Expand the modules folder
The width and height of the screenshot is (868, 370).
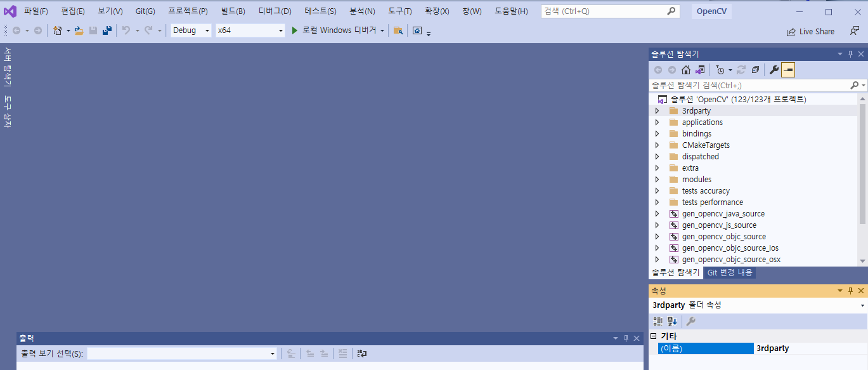click(657, 180)
